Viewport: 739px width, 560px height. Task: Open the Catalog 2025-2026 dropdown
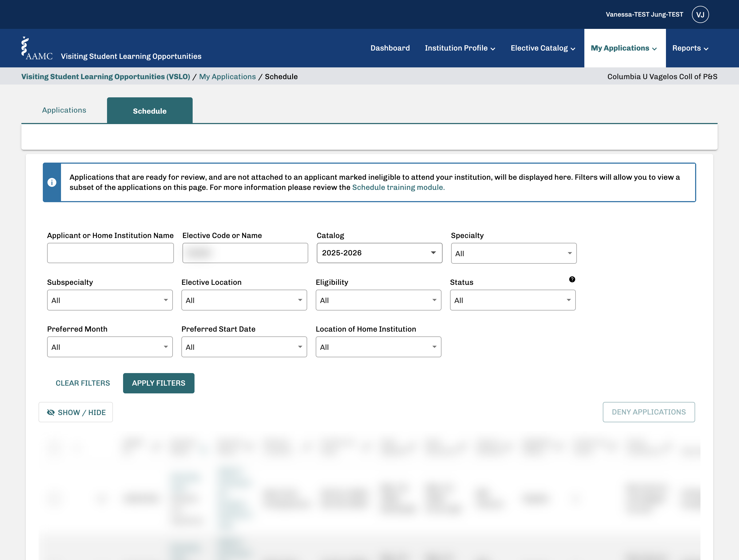[x=379, y=253]
